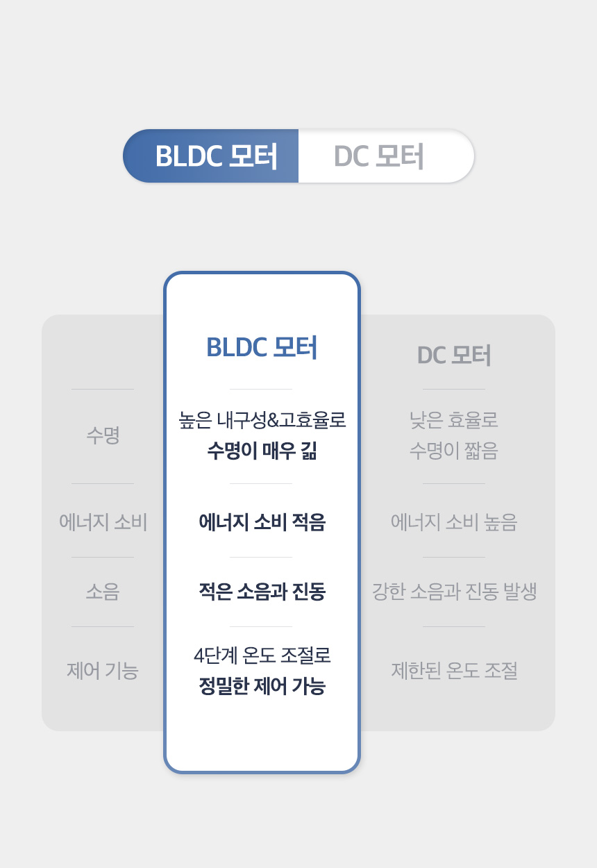
Task: Click the blue BLDC 모터 card heading
Action: (x=262, y=348)
